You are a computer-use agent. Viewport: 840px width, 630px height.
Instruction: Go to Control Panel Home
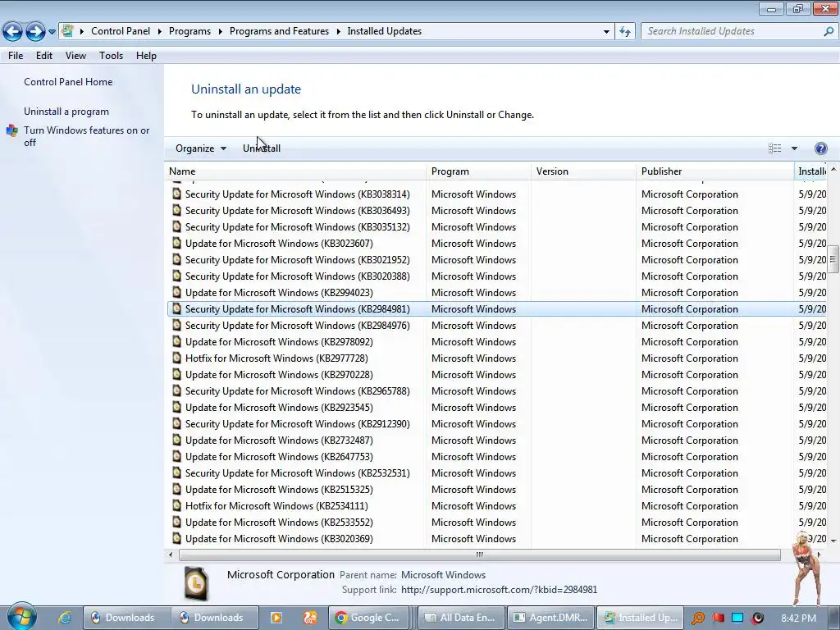[x=68, y=82]
